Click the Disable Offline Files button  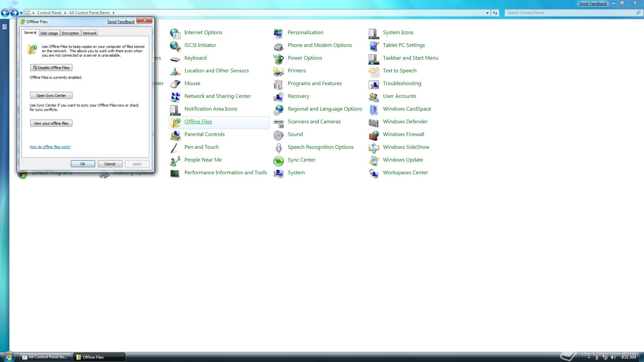[x=51, y=68]
